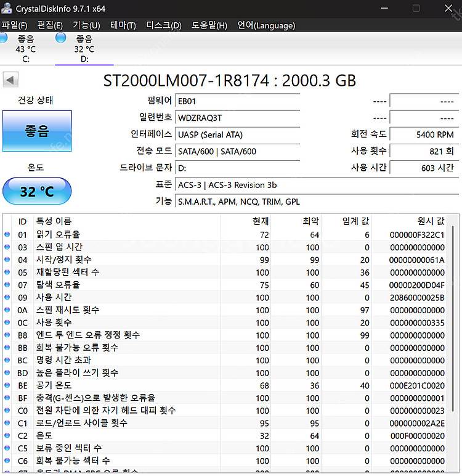Open the 편집(E) menu

click(50, 25)
